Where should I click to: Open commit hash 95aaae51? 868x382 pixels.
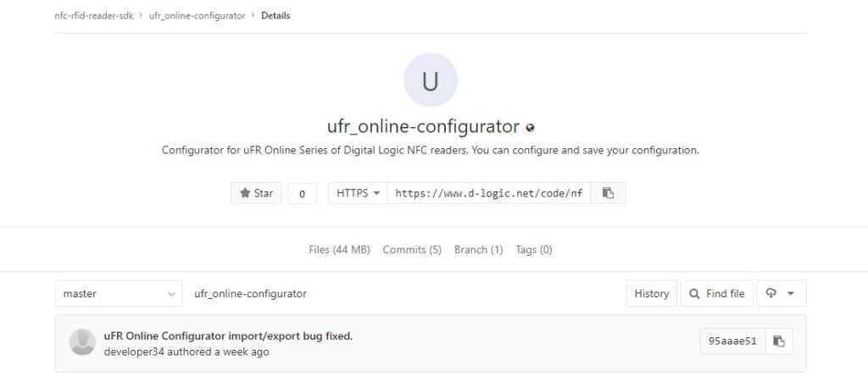732,341
